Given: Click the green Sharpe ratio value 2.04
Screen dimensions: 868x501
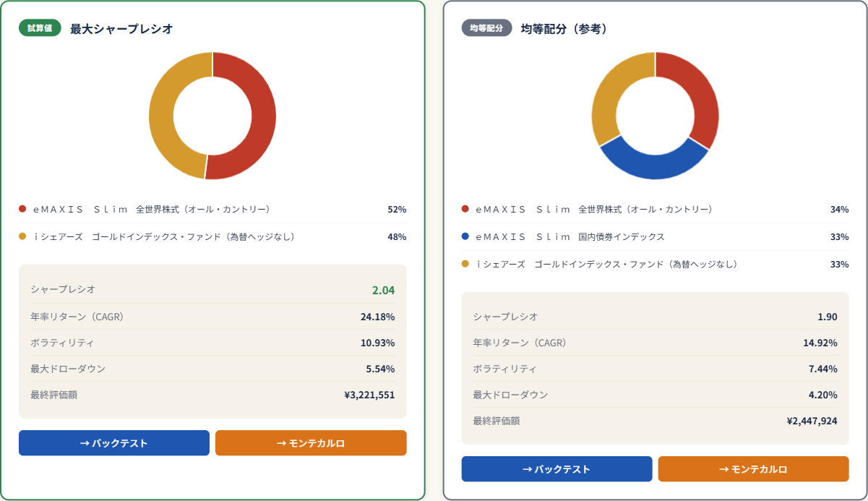Looking at the screenshot, I should click(x=383, y=290).
